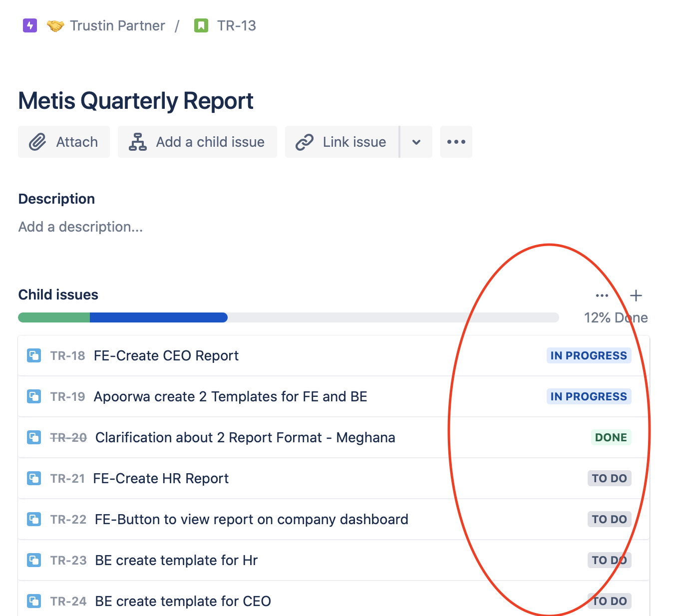Open the Trustin Partner breadcrumb link
Viewport: 674px width, 616px height.
pos(117,25)
